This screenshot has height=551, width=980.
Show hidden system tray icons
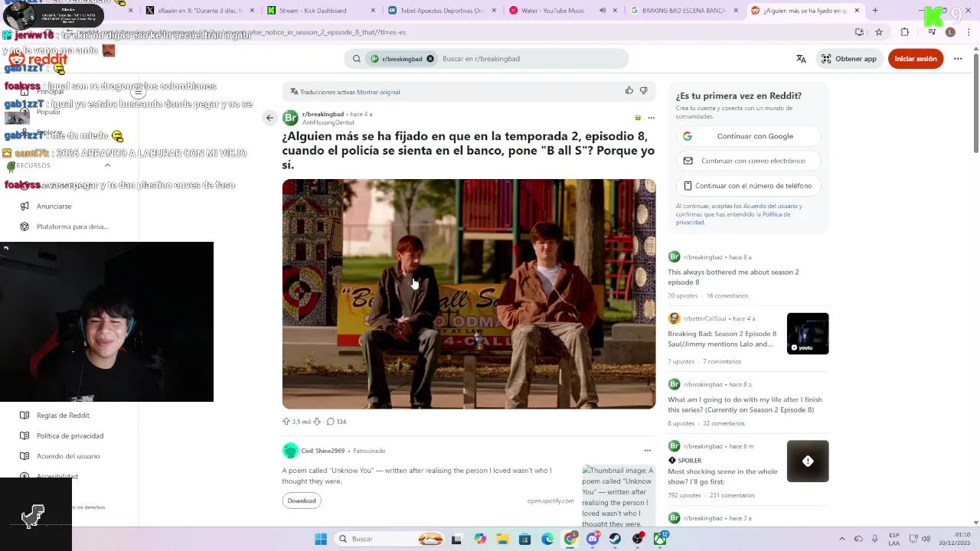(x=842, y=539)
